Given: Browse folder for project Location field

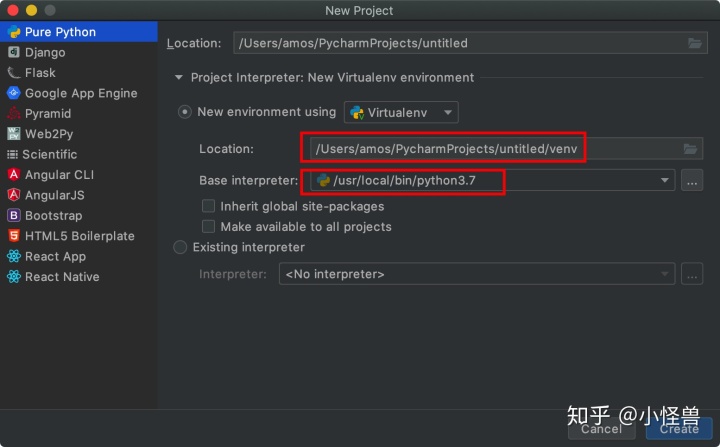Looking at the screenshot, I should point(695,43).
